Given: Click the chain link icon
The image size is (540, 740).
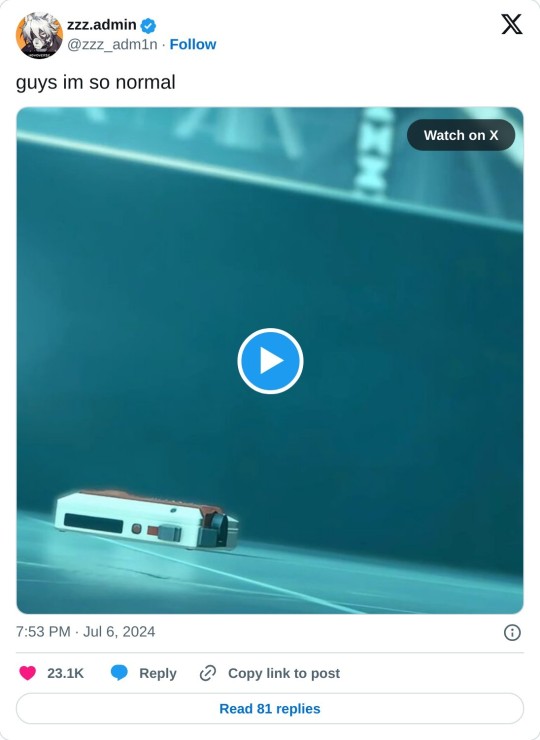Looking at the screenshot, I should tap(208, 673).
